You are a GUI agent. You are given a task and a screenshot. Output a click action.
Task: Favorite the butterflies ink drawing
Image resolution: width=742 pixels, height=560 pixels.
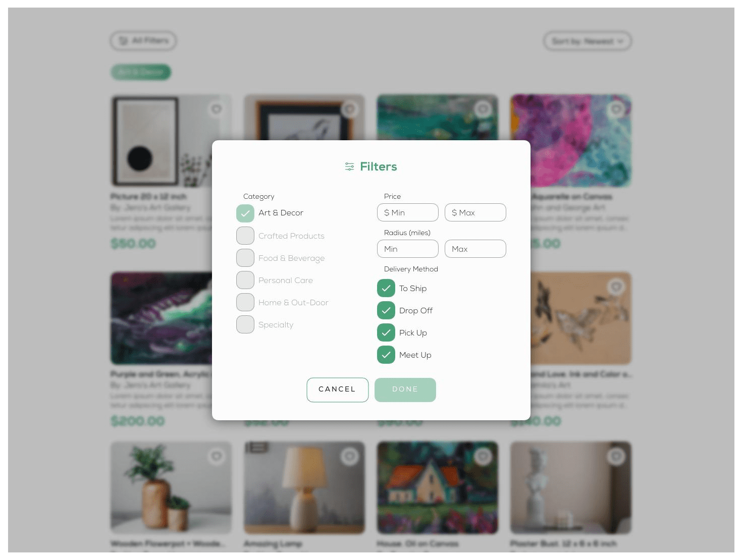(x=616, y=287)
